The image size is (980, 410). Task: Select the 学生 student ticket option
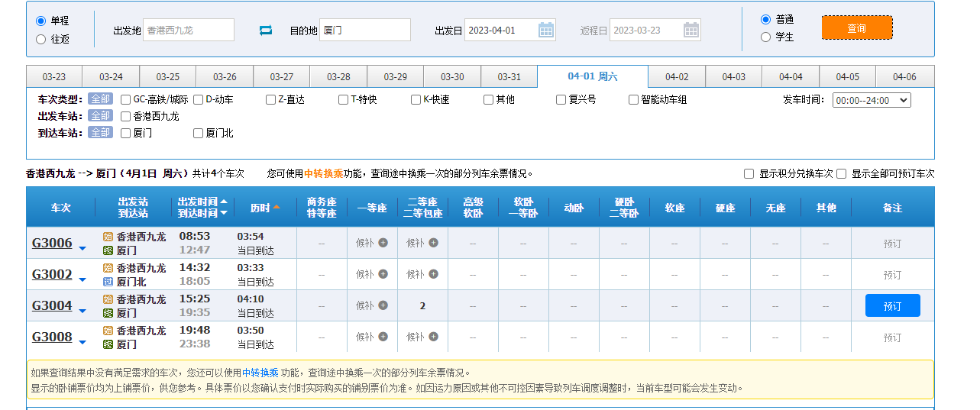pos(765,37)
